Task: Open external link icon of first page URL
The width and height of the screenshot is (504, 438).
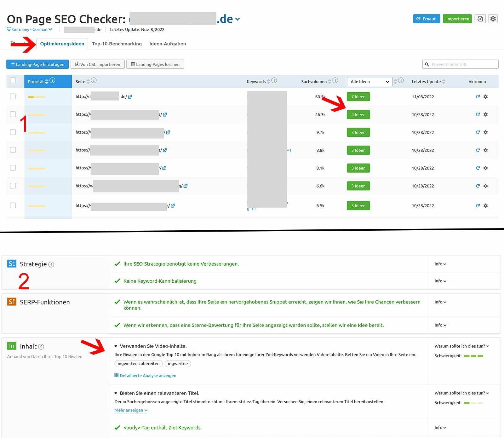Action: point(130,97)
